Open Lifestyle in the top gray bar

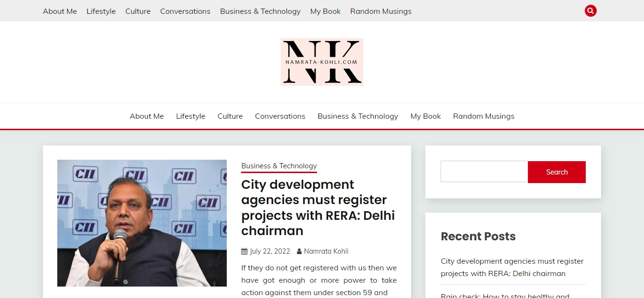(x=101, y=11)
